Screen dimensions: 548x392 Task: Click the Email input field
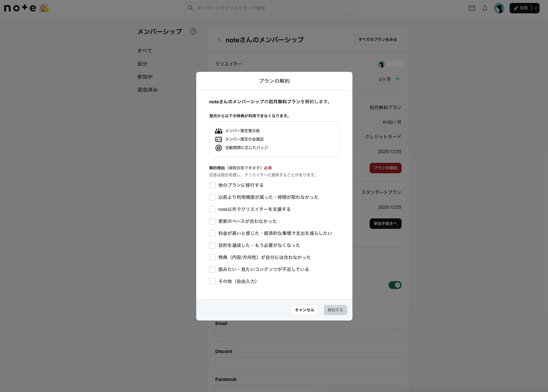(308, 335)
